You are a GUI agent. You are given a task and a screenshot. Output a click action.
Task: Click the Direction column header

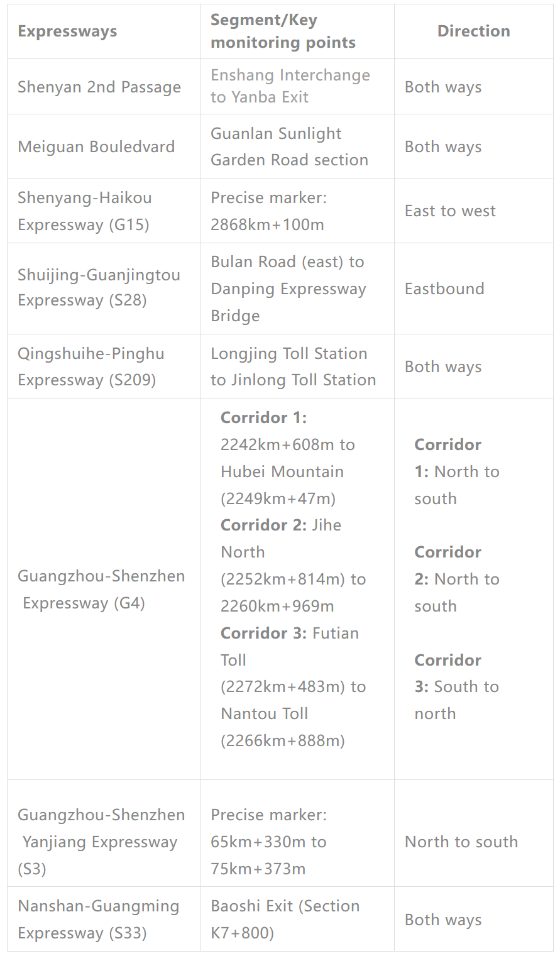click(x=473, y=31)
